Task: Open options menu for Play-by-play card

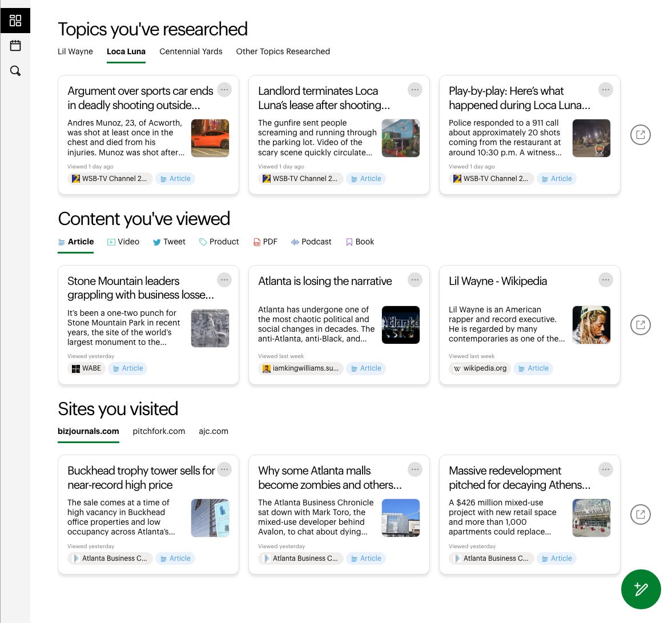Action: click(x=606, y=90)
